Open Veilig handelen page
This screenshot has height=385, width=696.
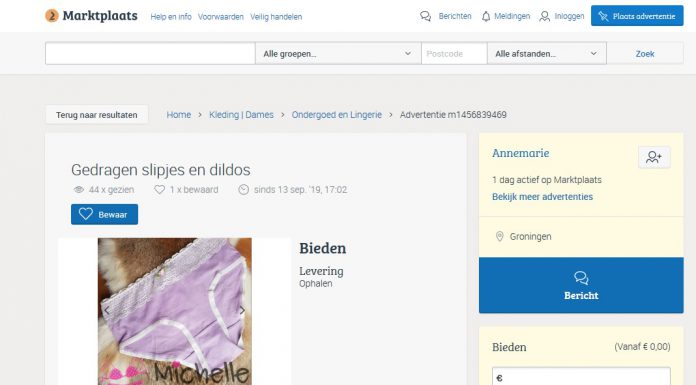tap(276, 17)
